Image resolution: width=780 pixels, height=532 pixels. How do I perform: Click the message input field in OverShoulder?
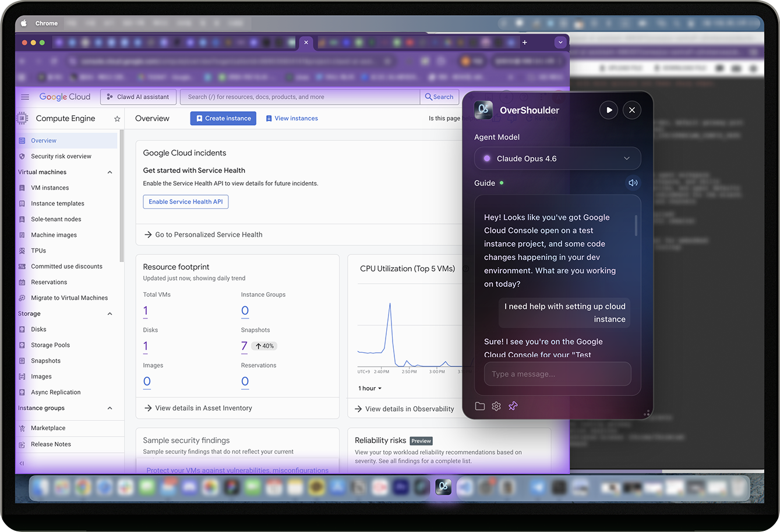click(557, 374)
